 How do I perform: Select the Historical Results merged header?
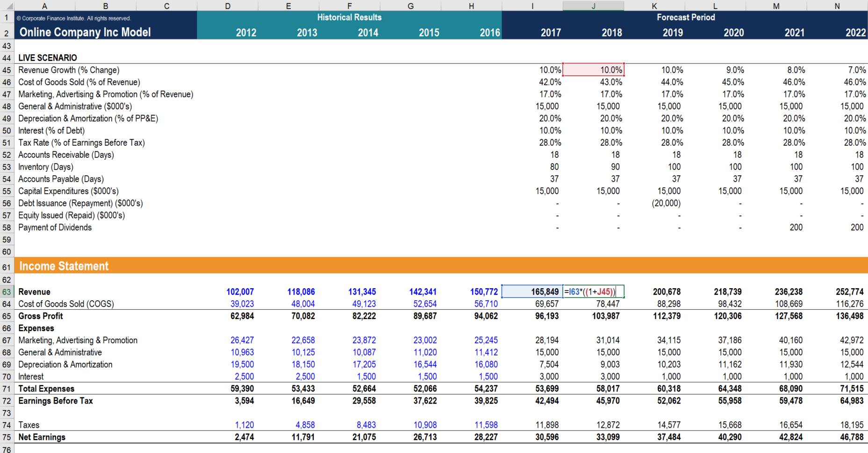[x=349, y=17]
